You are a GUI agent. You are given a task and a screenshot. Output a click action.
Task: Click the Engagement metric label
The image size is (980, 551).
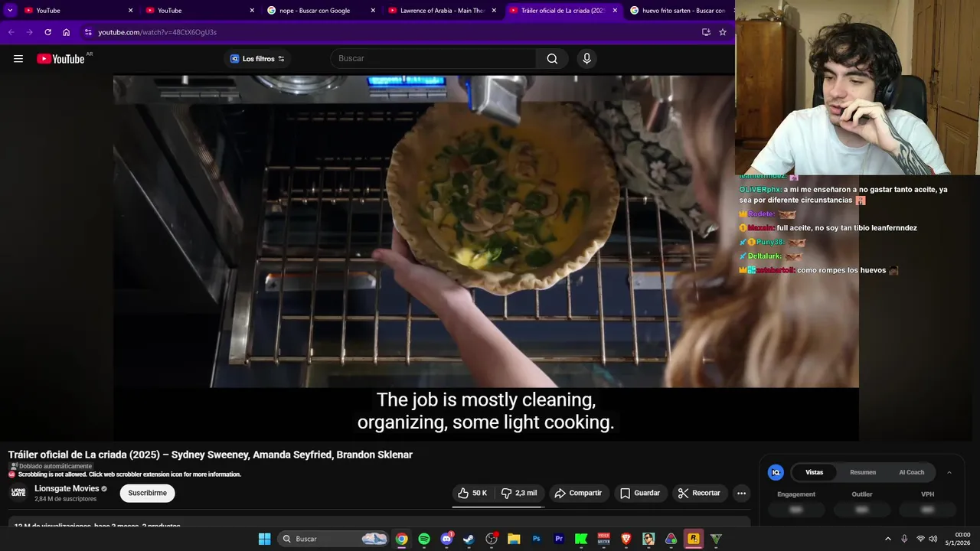[796, 494]
